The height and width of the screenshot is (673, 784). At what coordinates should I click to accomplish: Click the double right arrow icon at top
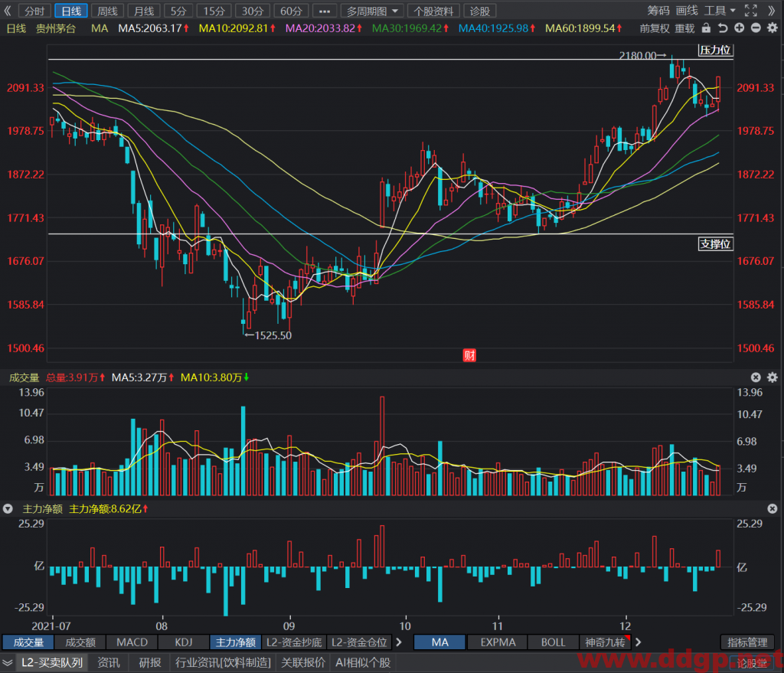[772, 11]
